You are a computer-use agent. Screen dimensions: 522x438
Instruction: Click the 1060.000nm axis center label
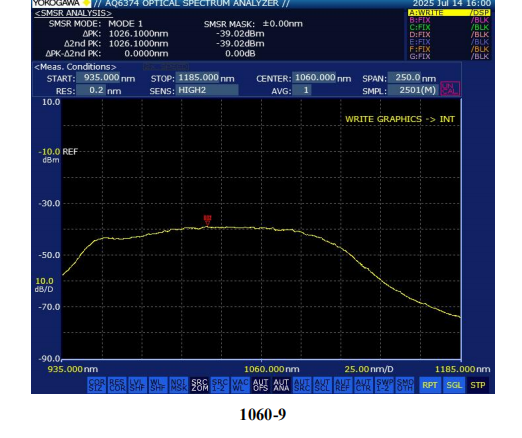click(x=272, y=369)
